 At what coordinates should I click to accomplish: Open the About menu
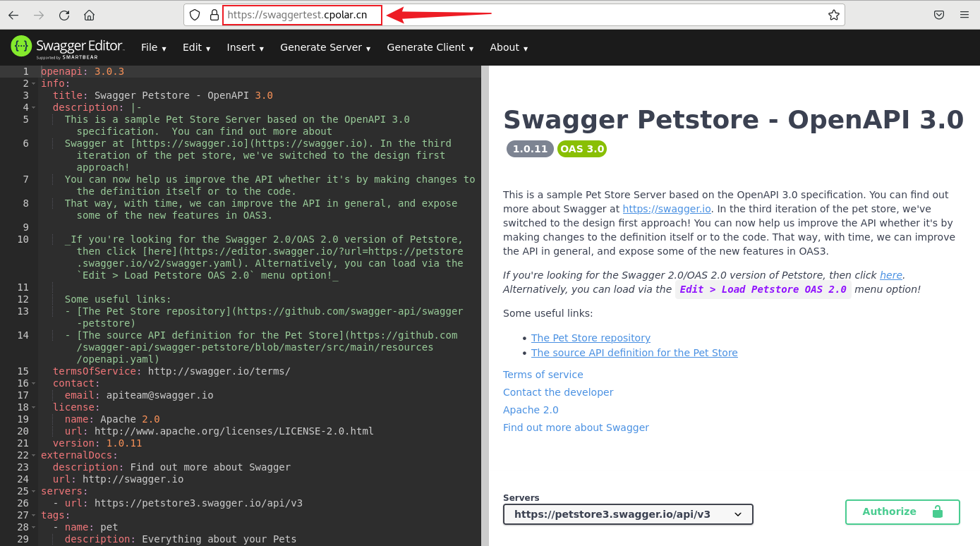point(509,47)
